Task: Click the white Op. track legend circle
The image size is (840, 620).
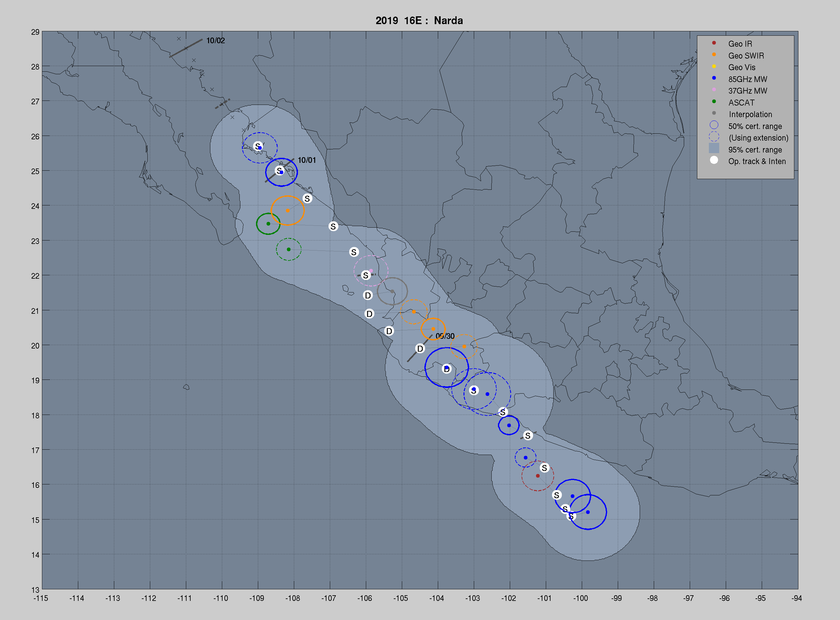Action: (x=714, y=161)
